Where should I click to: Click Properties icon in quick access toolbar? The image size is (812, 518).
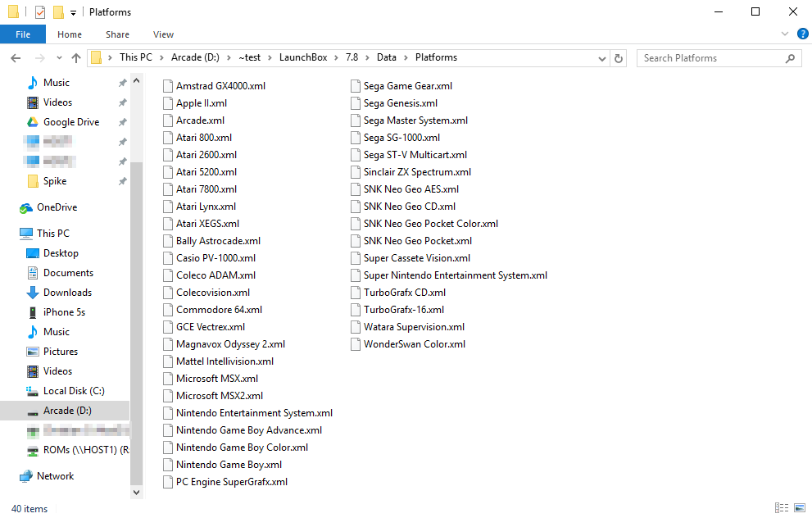[x=40, y=12]
